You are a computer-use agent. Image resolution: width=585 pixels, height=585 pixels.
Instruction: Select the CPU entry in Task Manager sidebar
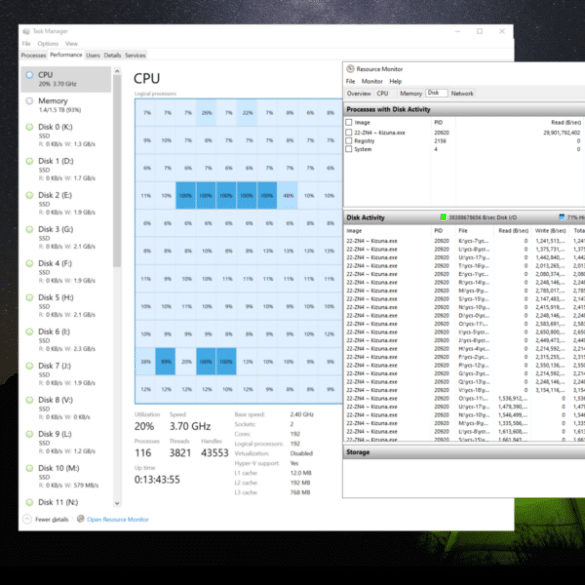pyautogui.click(x=66, y=79)
